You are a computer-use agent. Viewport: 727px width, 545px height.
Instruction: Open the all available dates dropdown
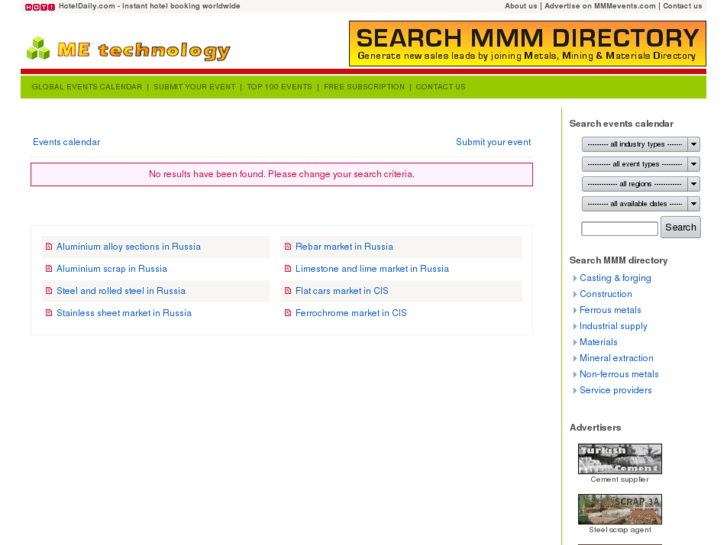pyautogui.click(x=641, y=204)
